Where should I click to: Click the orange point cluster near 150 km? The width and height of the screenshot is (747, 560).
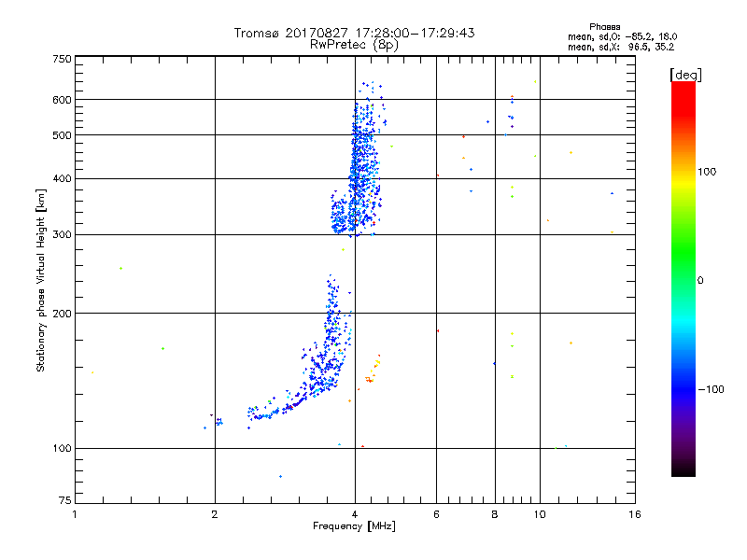point(373,370)
